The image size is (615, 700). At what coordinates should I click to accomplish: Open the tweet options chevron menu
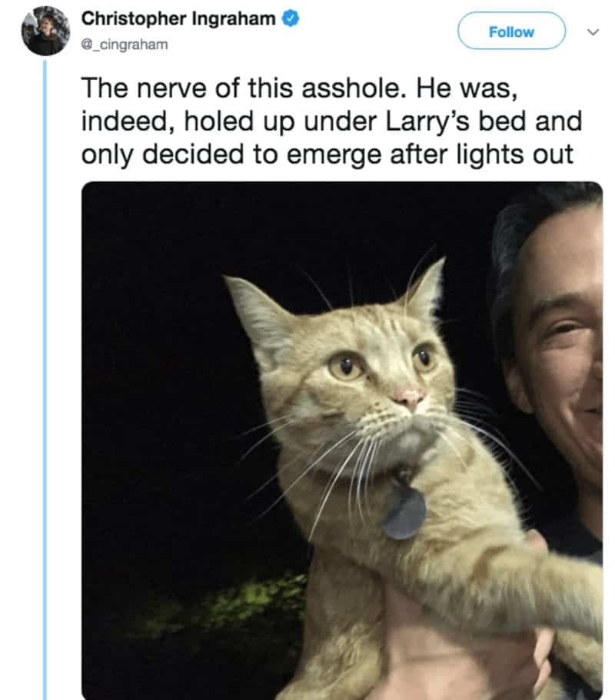click(x=593, y=32)
